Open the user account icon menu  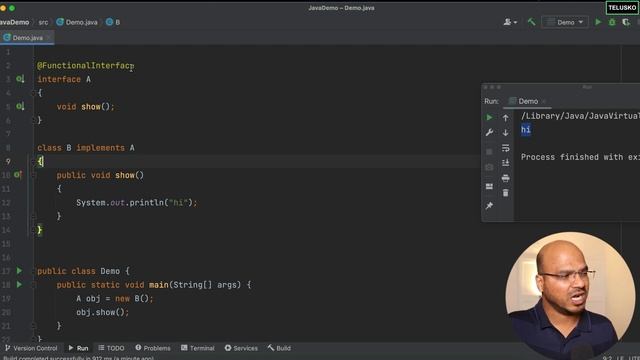510,22
